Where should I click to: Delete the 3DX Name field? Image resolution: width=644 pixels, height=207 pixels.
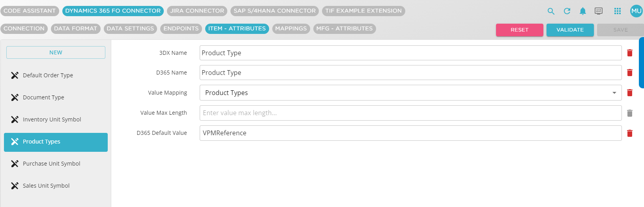click(x=630, y=53)
